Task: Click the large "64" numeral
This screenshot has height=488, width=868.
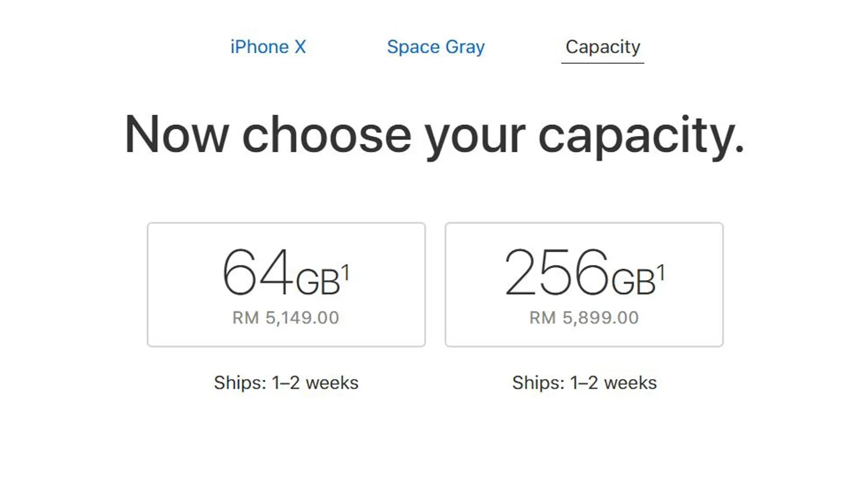Action: [258, 272]
